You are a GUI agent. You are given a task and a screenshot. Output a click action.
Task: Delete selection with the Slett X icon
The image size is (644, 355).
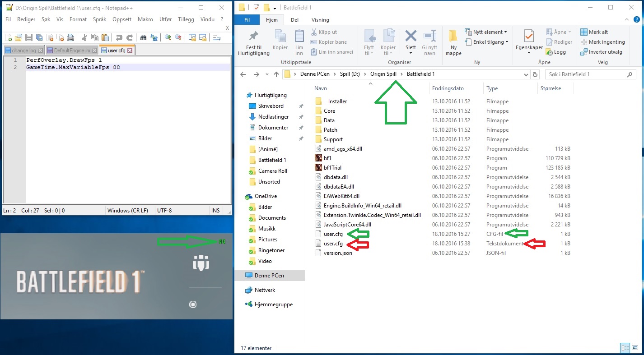coord(411,36)
